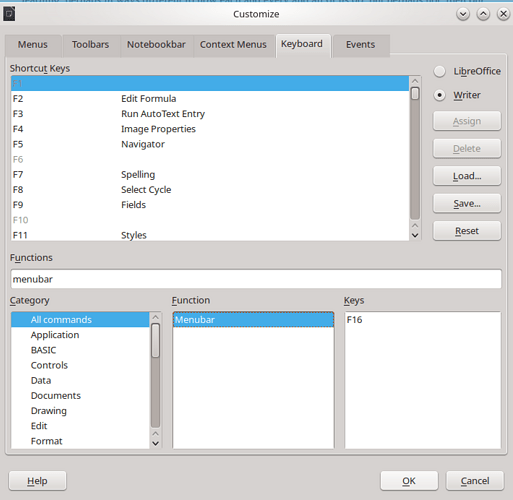The height and width of the screenshot is (500, 513).
Task: Maximize the Customize dialog window
Action: pyautogui.click(x=483, y=14)
